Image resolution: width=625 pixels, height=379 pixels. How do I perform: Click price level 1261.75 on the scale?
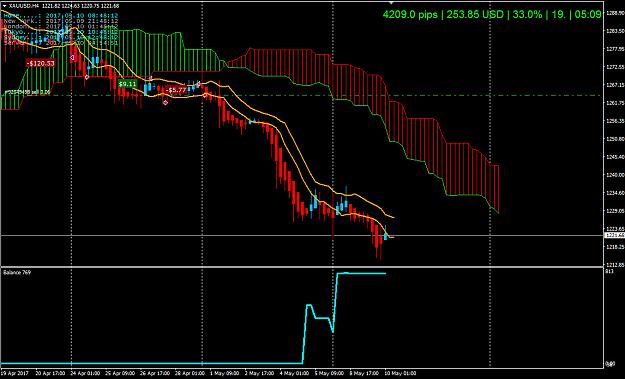(x=615, y=103)
